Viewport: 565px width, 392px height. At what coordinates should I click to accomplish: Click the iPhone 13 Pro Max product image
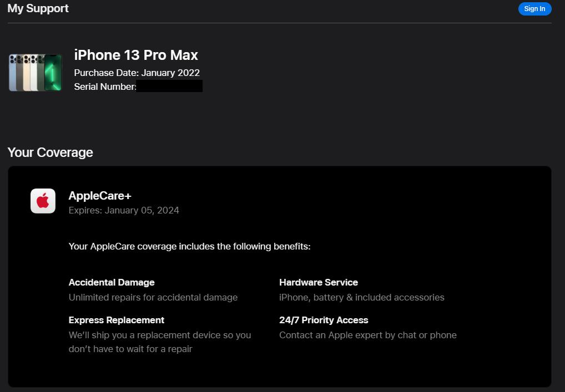pyautogui.click(x=35, y=72)
